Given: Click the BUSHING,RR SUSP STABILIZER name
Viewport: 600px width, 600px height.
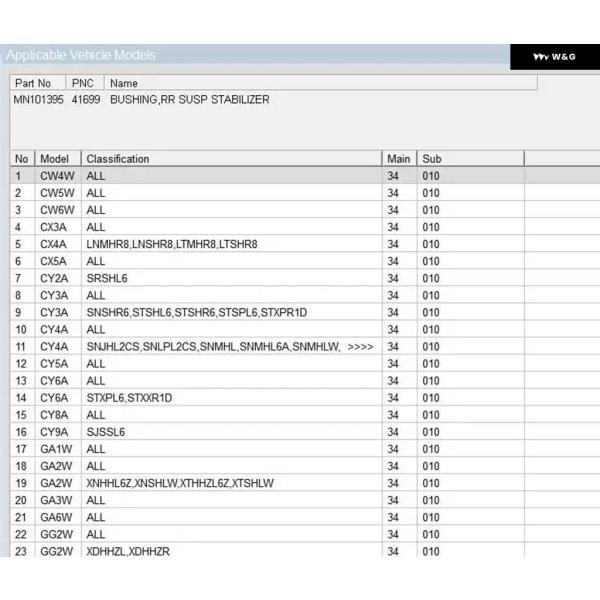Looking at the screenshot, I should [x=189, y=100].
